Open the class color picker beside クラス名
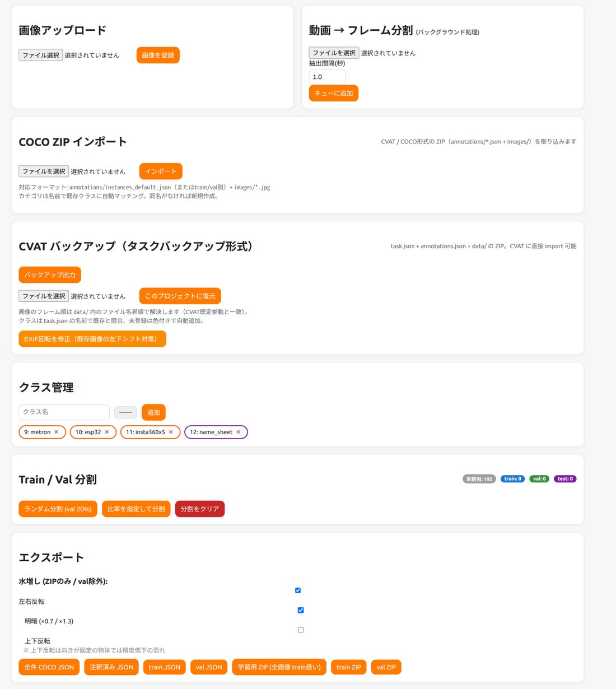 click(x=125, y=412)
